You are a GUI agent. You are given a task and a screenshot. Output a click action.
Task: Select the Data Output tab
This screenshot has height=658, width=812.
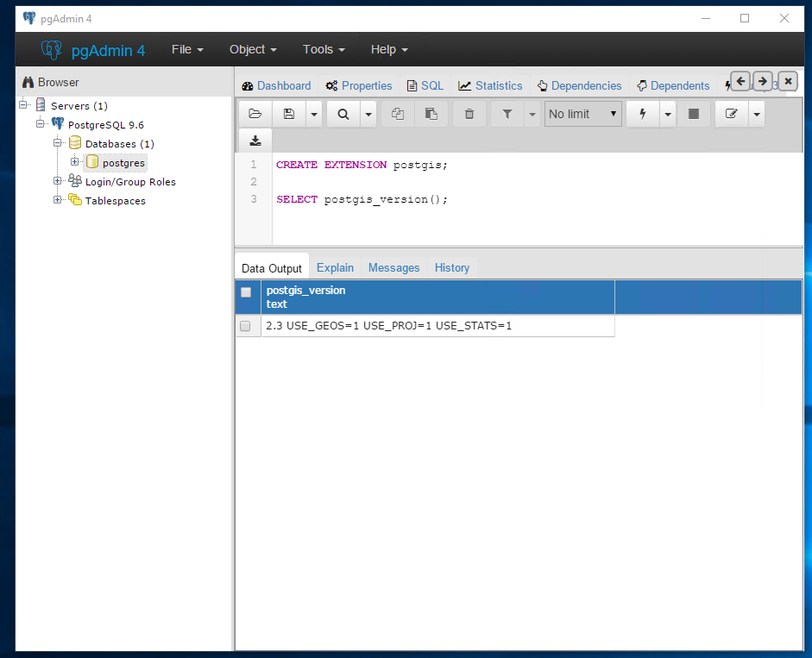271,268
